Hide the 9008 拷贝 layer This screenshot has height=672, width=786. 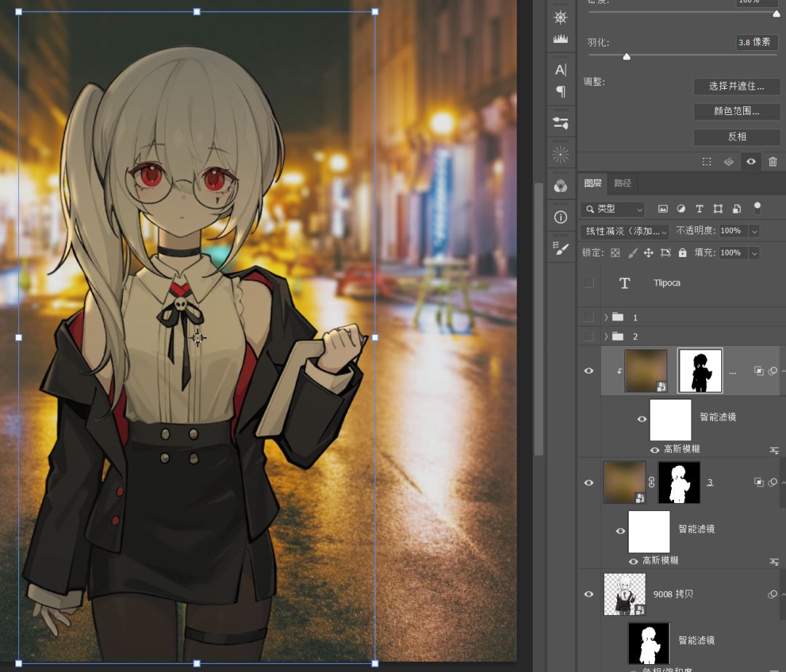[x=589, y=594]
